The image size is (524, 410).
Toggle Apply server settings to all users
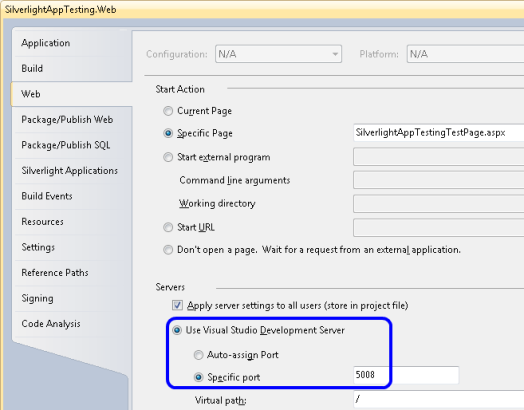(x=177, y=305)
